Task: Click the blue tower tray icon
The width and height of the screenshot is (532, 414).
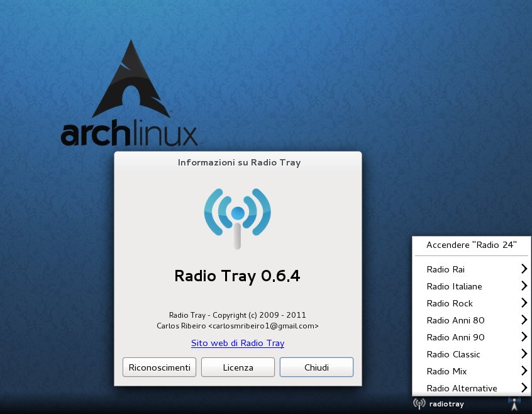Action: [x=514, y=403]
